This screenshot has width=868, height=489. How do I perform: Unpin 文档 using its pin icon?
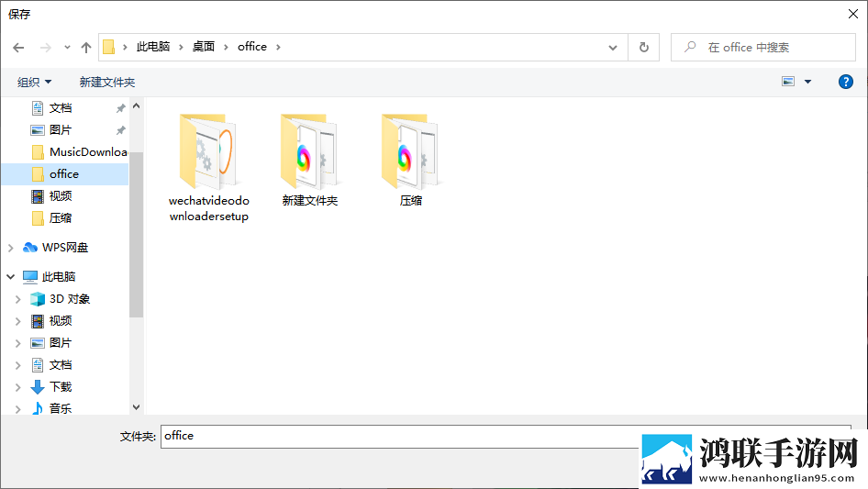120,108
